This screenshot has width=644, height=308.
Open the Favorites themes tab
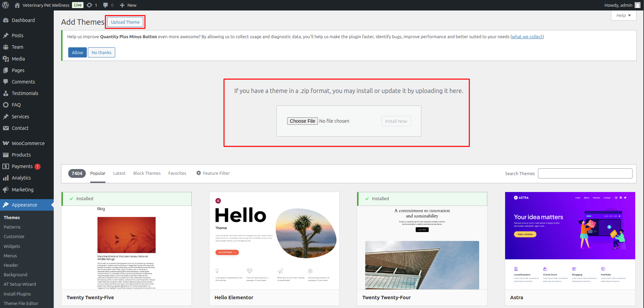[177, 173]
